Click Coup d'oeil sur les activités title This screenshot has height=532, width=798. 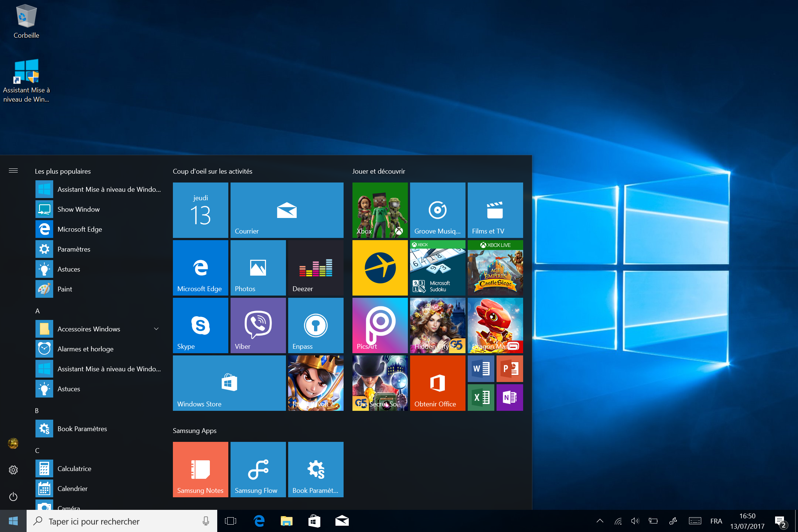[x=212, y=171]
